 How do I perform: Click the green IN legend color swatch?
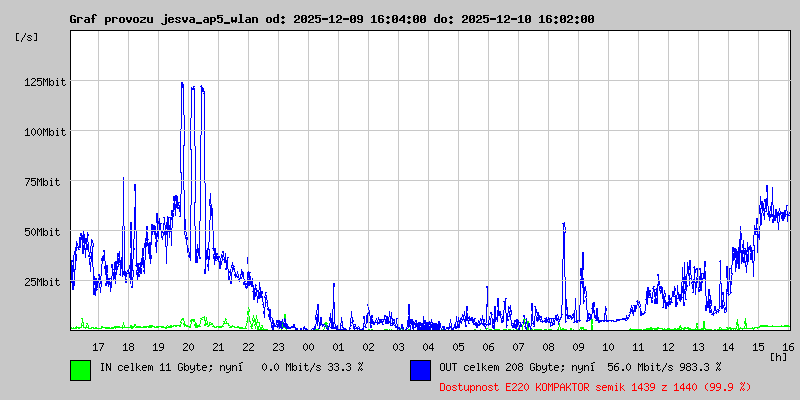pos(81,370)
